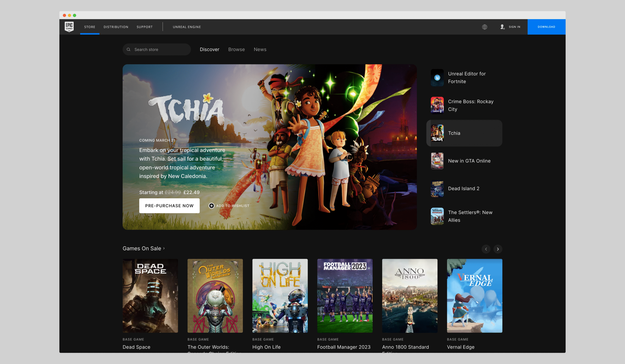Screen dimensions: 625x364
Task: Click the macOS red close window button
Action: point(64,15)
